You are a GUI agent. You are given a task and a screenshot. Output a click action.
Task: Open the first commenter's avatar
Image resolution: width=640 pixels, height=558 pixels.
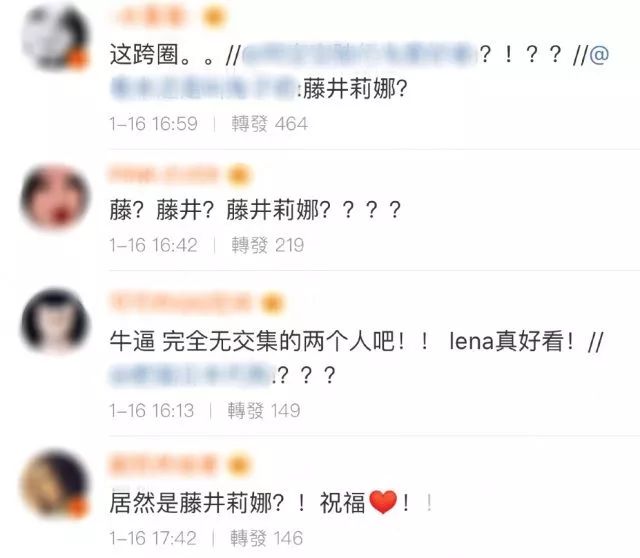click(56, 38)
